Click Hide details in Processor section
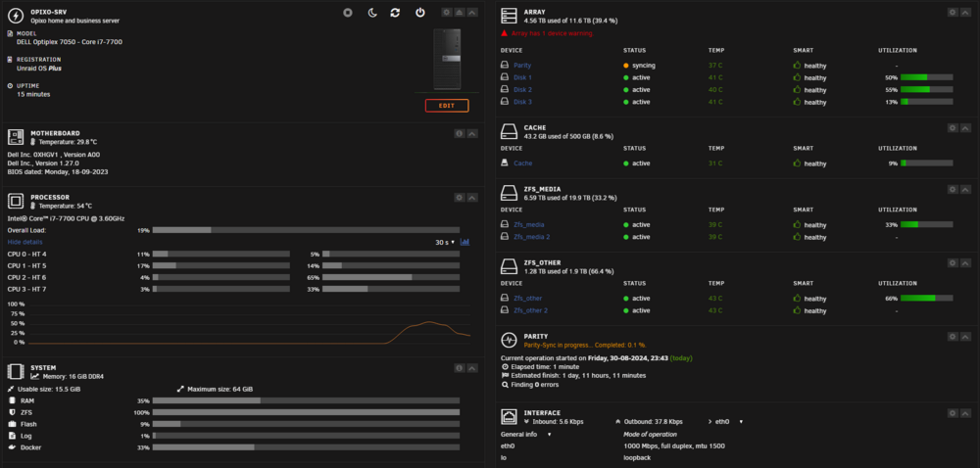The width and height of the screenshot is (980, 468). (25, 242)
